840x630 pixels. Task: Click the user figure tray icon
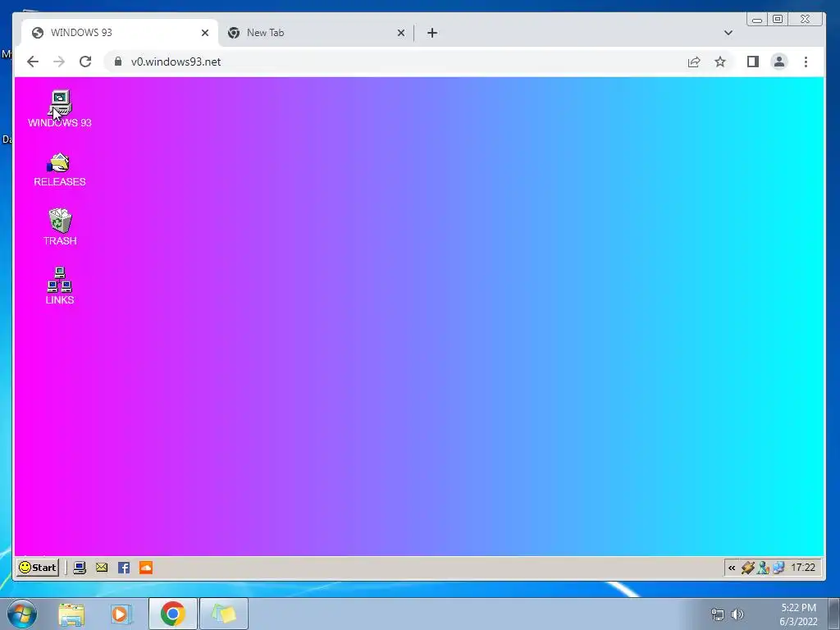click(x=764, y=568)
